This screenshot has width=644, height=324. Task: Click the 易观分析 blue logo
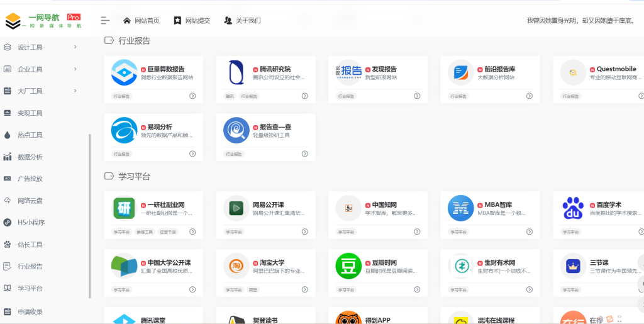coord(124,130)
